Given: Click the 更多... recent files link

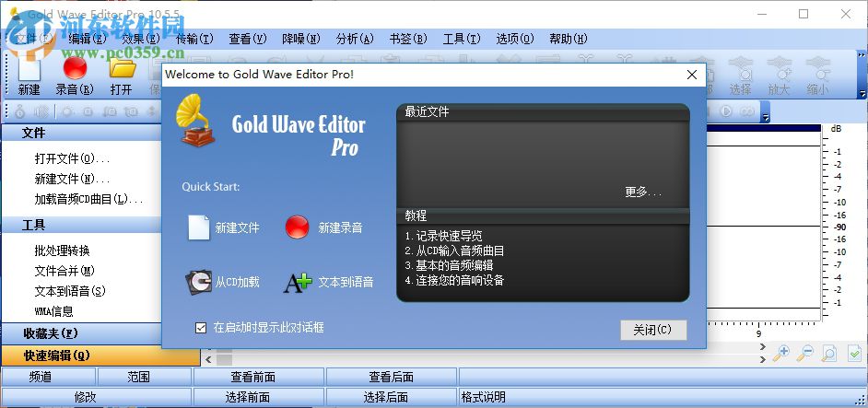Looking at the screenshot, I should [x=643, y=192].
